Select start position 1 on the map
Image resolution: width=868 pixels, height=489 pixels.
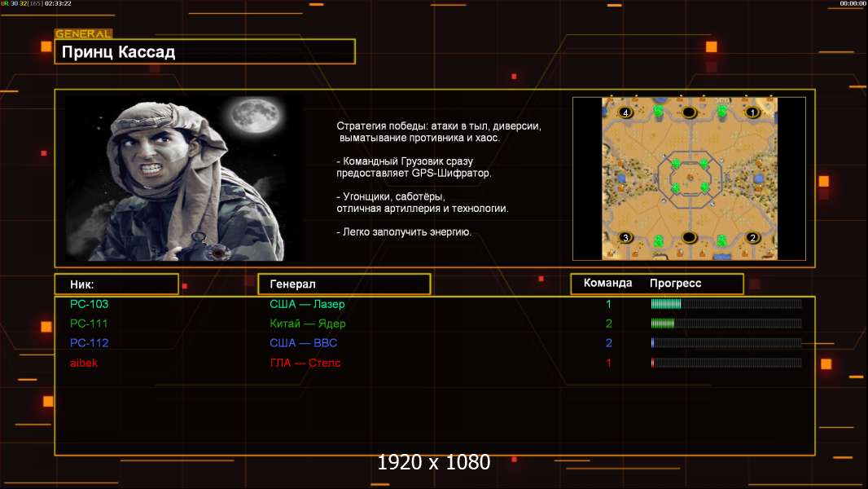pos(752,112)
